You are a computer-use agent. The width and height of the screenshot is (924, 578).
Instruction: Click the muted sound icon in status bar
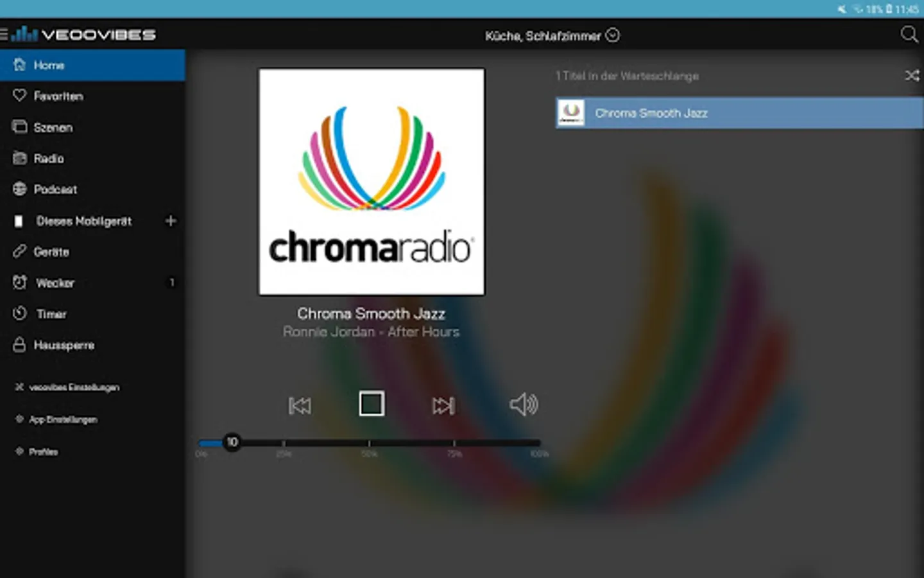tap(841, 9)
